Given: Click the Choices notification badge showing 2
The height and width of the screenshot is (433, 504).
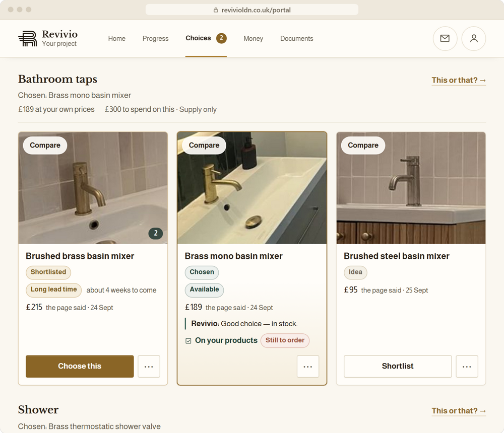Looking at the screenshot, I should 221,38.
